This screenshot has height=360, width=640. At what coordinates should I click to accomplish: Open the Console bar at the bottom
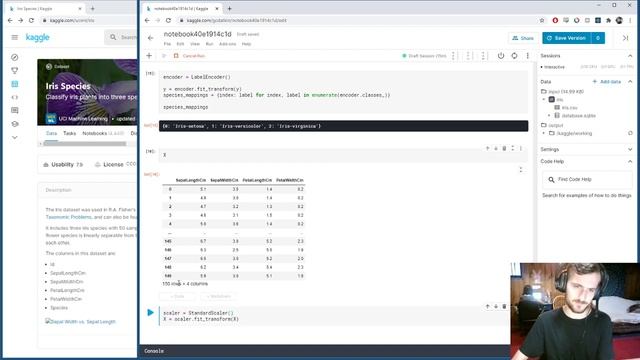coord(325,351)
